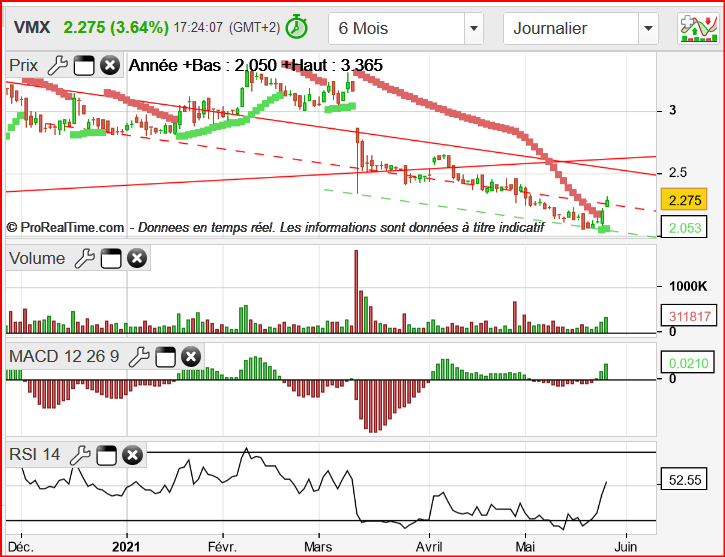
Task: Expand the 6 Mois period dropdown arrow
Action: tap(473, 28)
